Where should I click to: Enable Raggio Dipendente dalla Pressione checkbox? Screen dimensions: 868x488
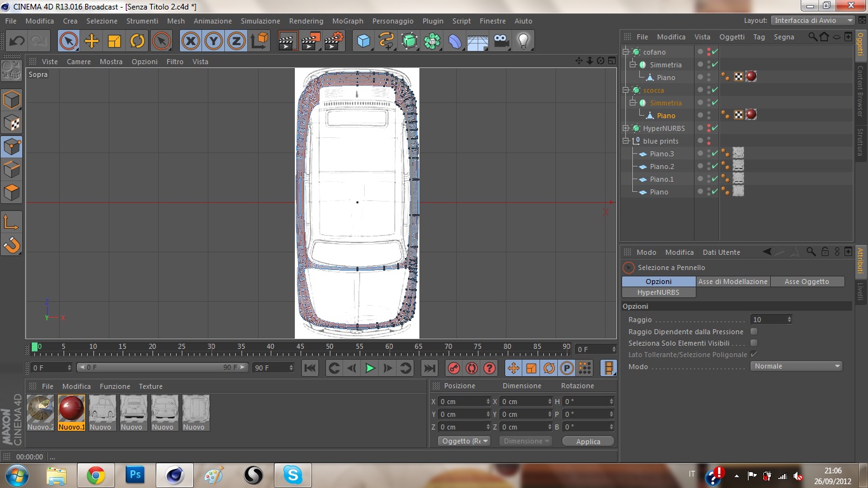pyautogui.click(x=754, y=332)
